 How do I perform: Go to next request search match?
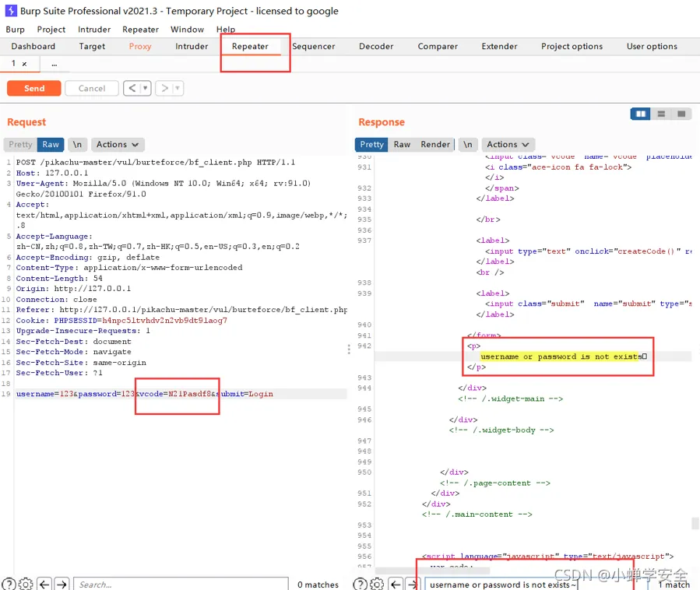[62, 584]
